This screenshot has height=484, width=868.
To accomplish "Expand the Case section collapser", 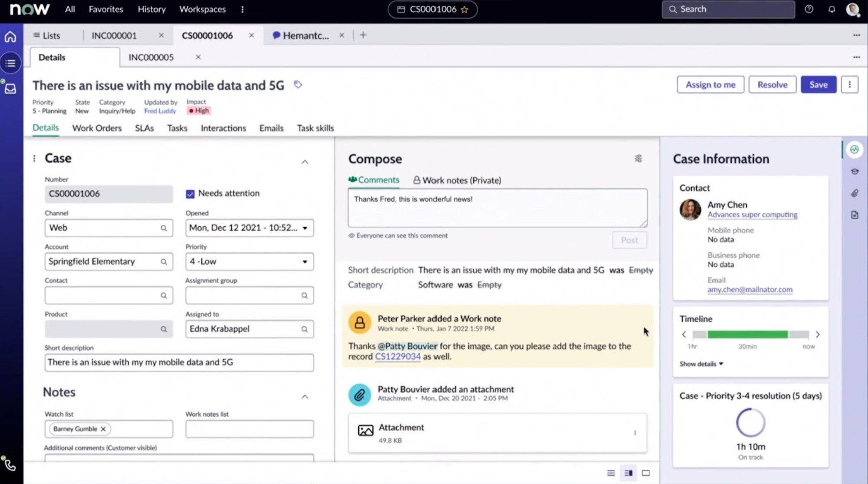I will click(304, 161).
